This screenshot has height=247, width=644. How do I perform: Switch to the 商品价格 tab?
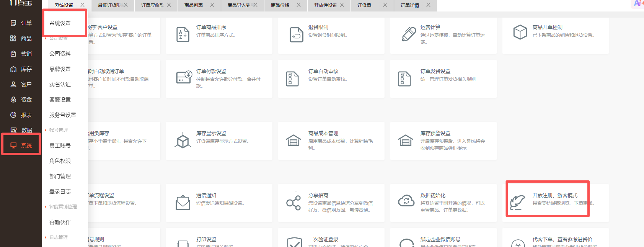tap(280, 5)
